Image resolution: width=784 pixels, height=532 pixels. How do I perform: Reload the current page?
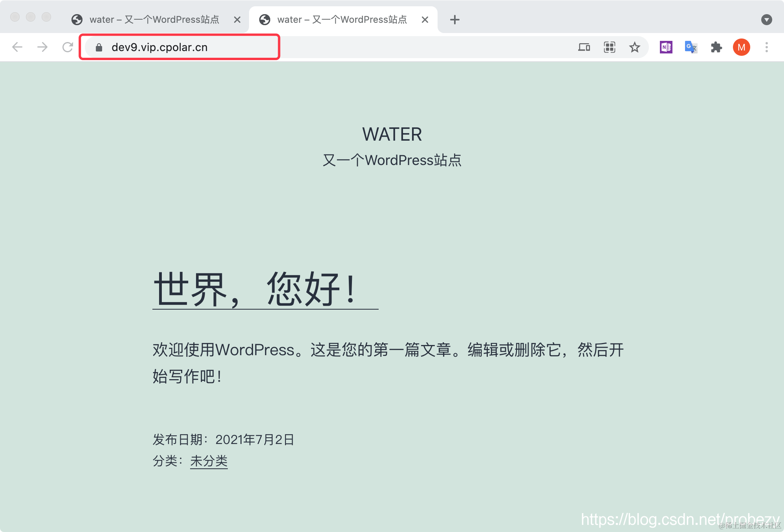tap(68, 47)
